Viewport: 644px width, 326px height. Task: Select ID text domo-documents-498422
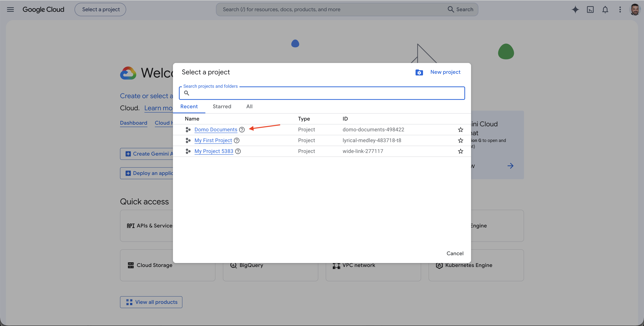(x=373, y=129)
